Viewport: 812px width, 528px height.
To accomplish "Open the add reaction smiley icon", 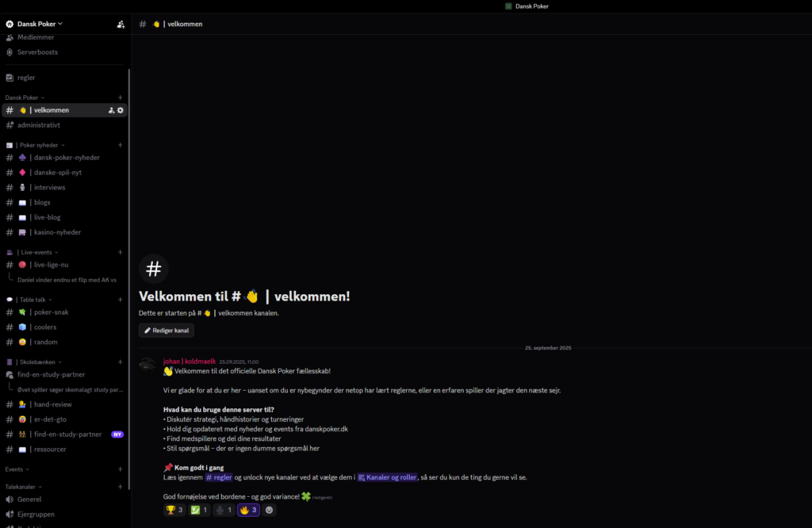I will pyautogui.click(x=269, y=510).
